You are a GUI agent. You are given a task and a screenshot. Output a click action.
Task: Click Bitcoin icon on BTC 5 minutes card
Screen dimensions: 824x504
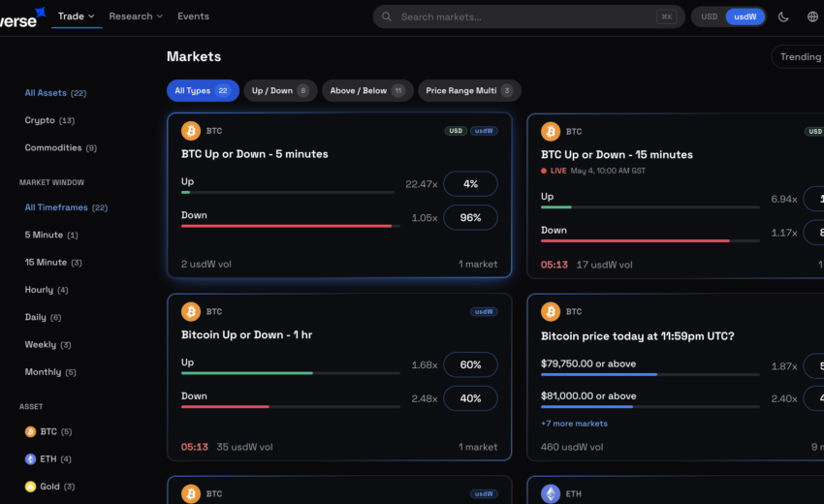coord(191,131)
